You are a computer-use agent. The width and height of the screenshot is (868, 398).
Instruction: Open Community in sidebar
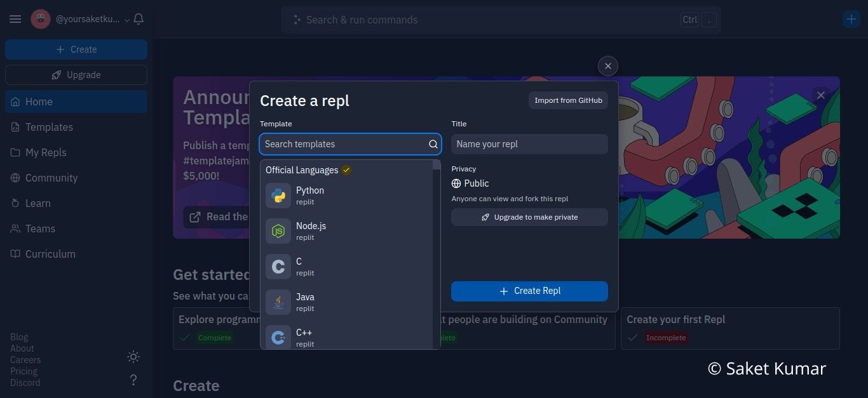76,178
